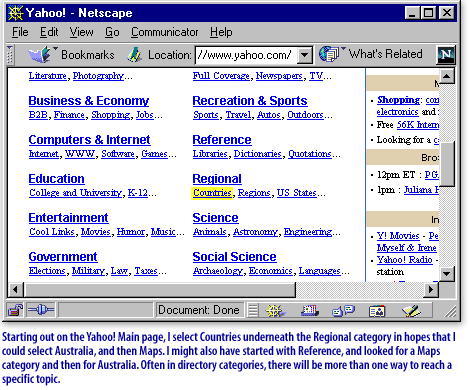Click the vertical scrollbar thumb
This screenshot has height=390, width=470.
coord(448,164)
